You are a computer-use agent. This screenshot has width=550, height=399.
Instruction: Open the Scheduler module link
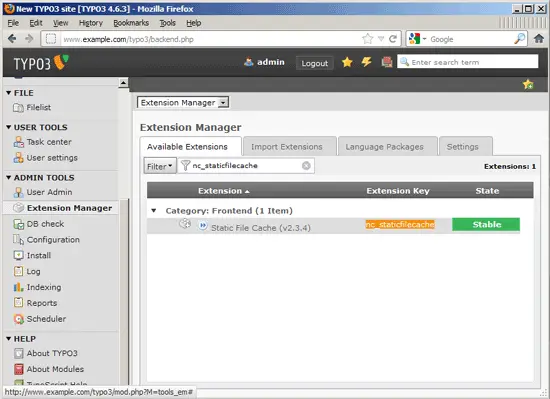(46, 319)
